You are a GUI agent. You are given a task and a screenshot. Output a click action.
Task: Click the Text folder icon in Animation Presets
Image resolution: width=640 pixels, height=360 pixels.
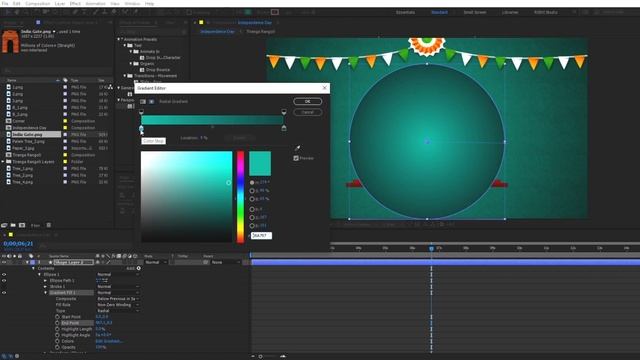[x=131, y=45]
